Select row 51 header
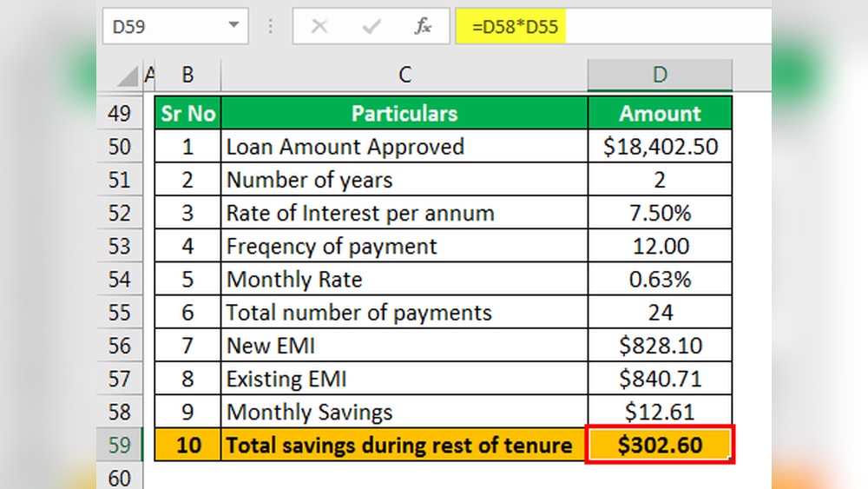This screenshot has width=868, height=489. pyautogui.click(x=120, y=180)
